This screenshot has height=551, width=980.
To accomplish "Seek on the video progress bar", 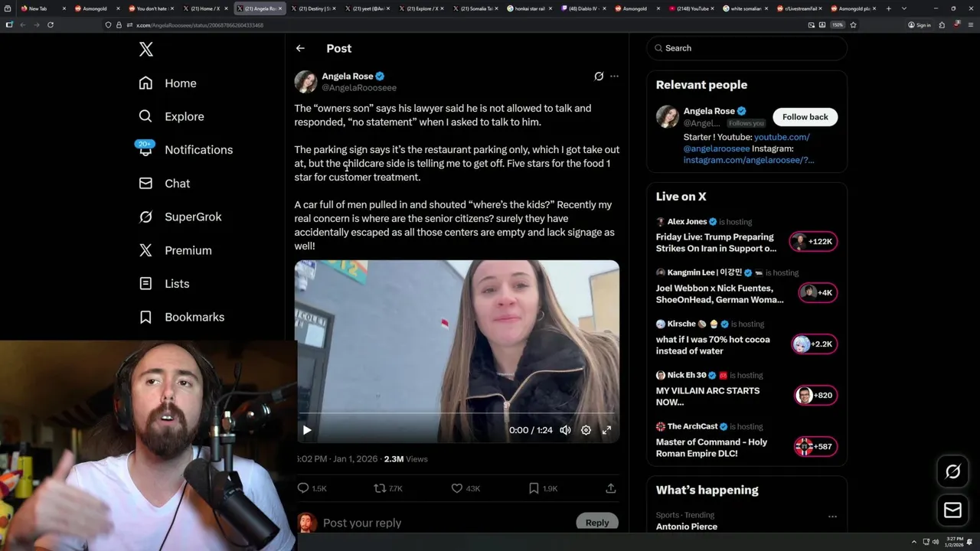I will pyautogui.click(x=457, y=413).
